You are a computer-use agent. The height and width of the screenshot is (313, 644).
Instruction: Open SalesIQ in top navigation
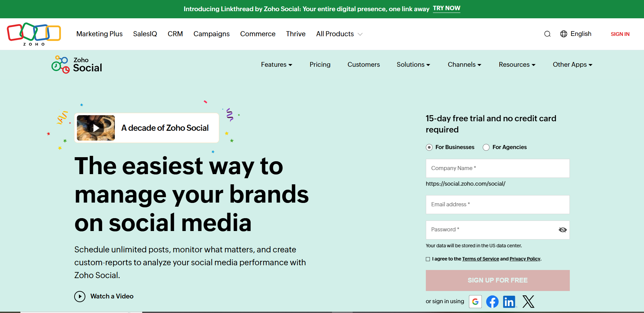145,34
